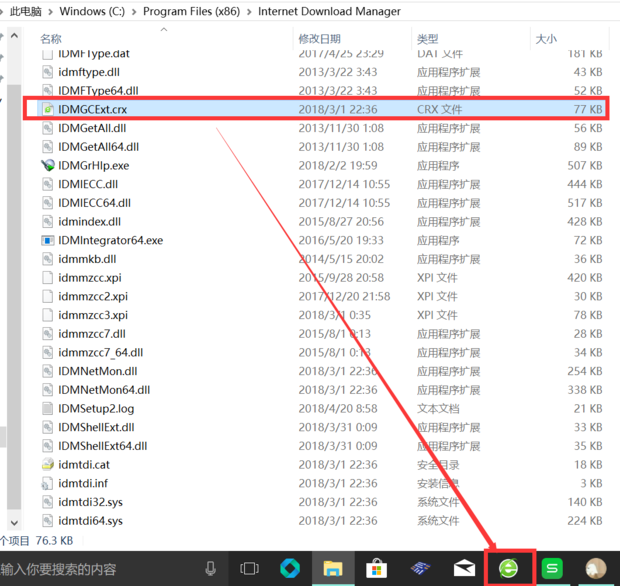Select the IDMSetup2.log file

click(95, 408)
